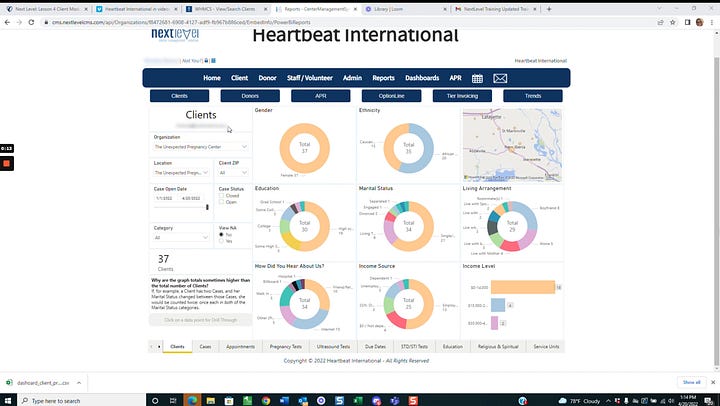Launch Microsoft Edge from the taskbar

click(x=192, y=400)
